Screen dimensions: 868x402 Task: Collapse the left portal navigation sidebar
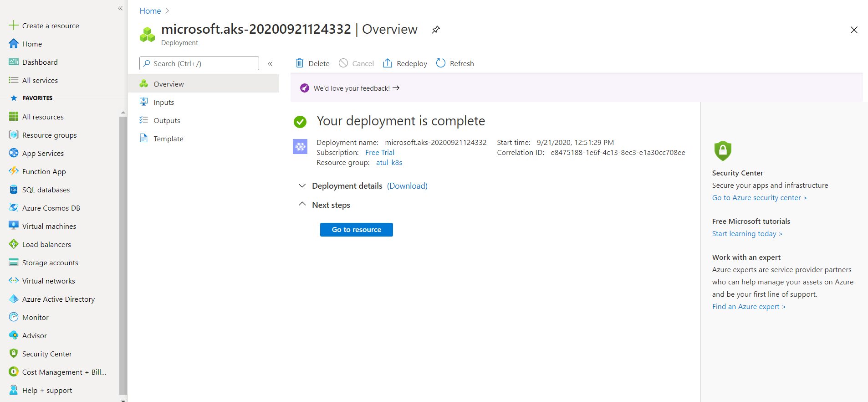(120, 8)
